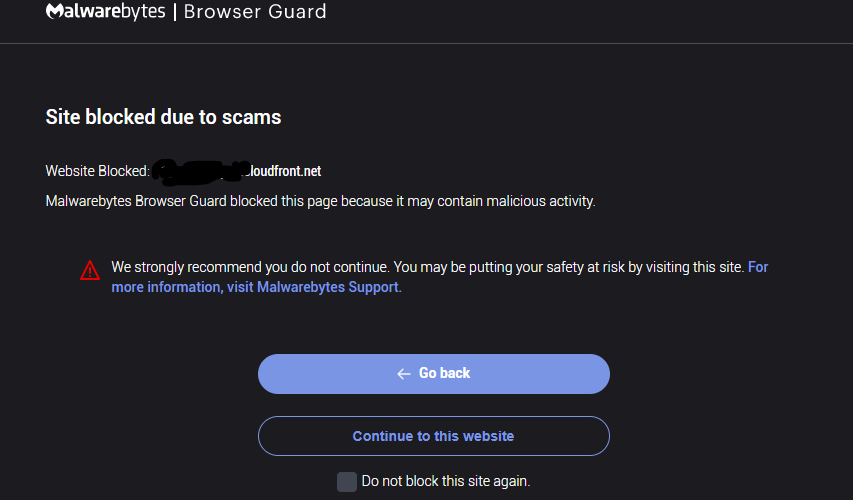Choose Continue to this website
This screenshot has width=853, height=500.
coord(433,436)
